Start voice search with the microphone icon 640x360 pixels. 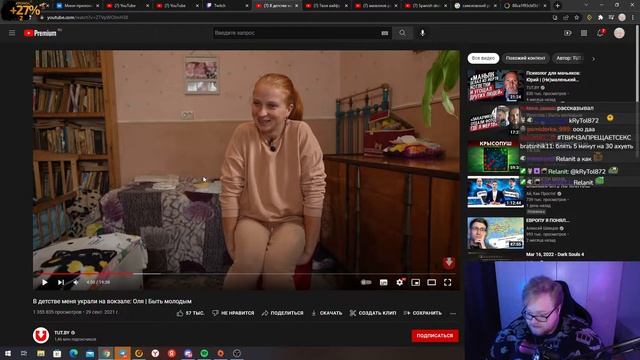coord(422,33)
